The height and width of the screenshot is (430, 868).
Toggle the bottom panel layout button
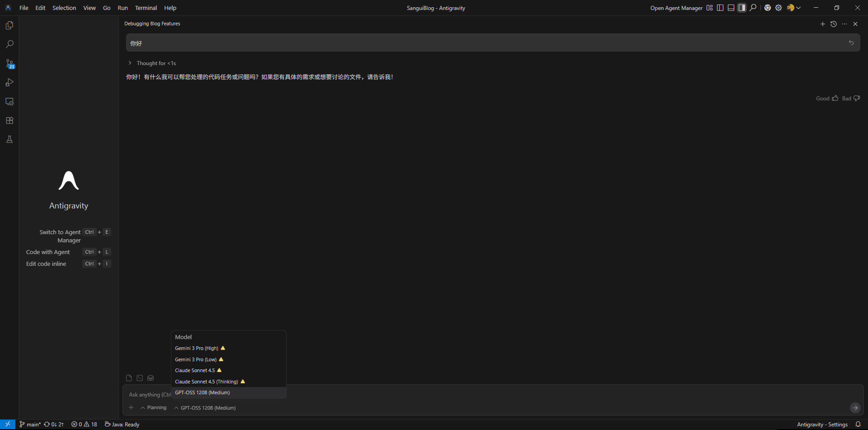[x=731, y=8]
